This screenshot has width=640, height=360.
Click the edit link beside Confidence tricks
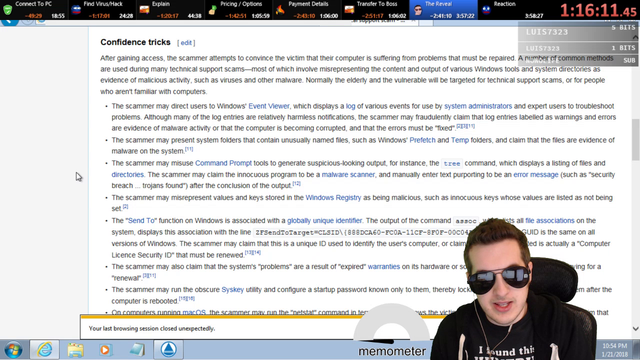[186, 43]
